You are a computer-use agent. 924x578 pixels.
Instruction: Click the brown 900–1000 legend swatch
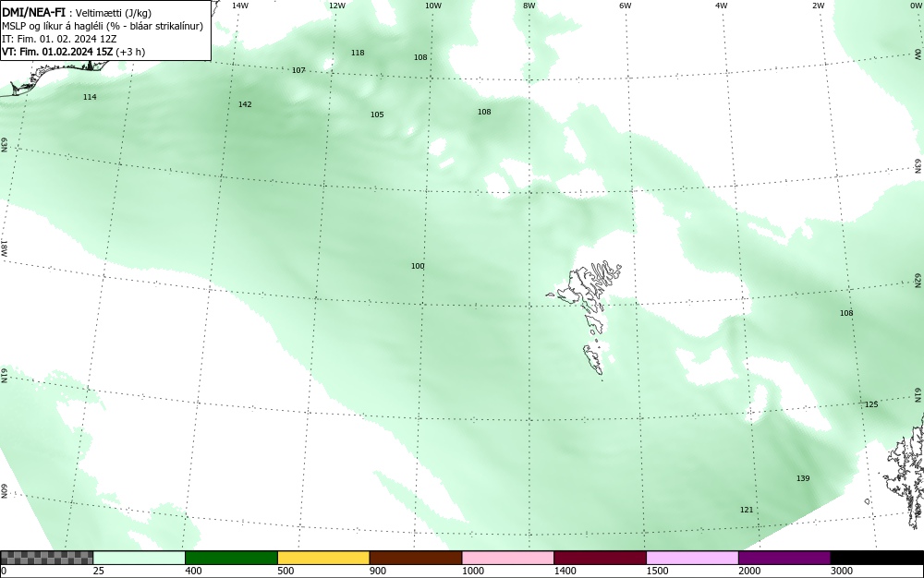click(416, 558)
